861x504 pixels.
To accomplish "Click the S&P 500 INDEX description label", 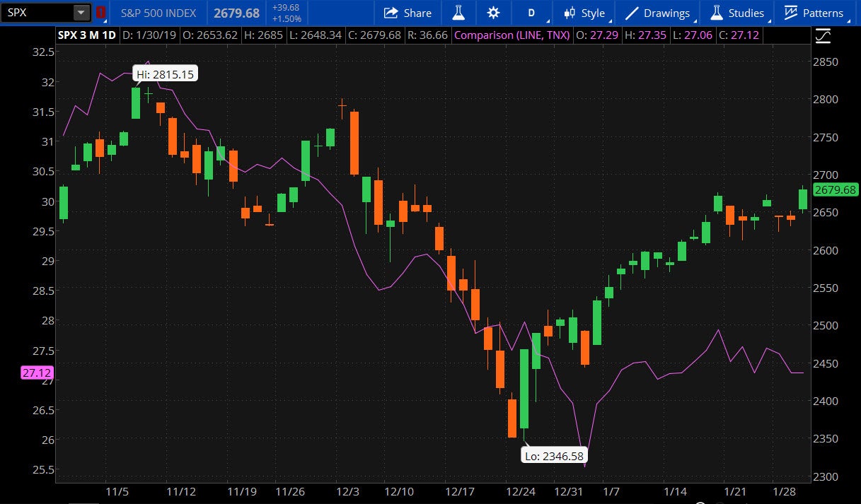I will tap(158, 13).
